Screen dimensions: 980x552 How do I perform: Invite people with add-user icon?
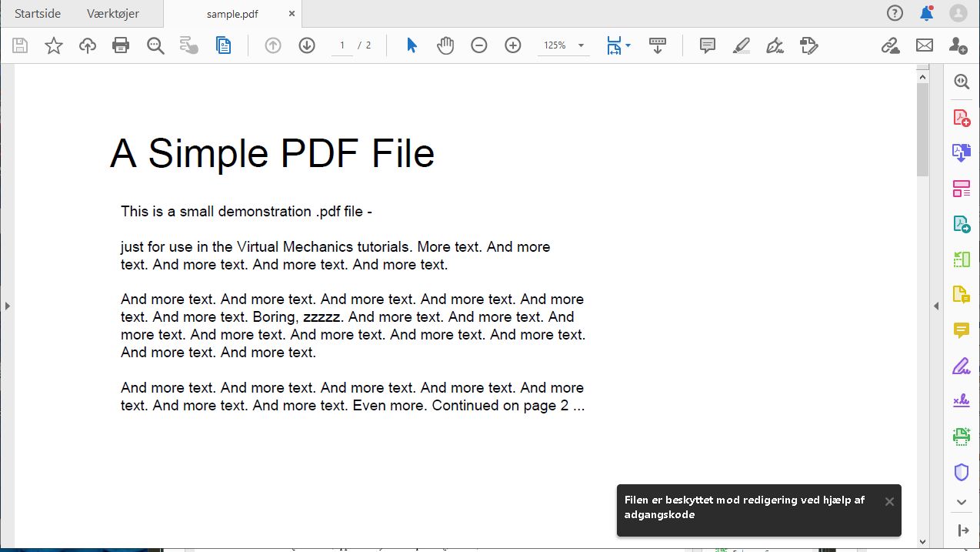pos(958,45)
